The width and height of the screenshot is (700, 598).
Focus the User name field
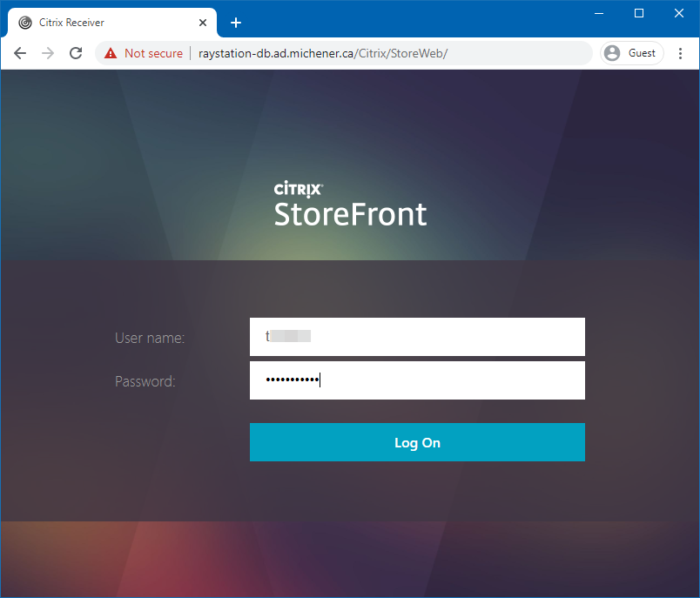[x=417, y=337]
